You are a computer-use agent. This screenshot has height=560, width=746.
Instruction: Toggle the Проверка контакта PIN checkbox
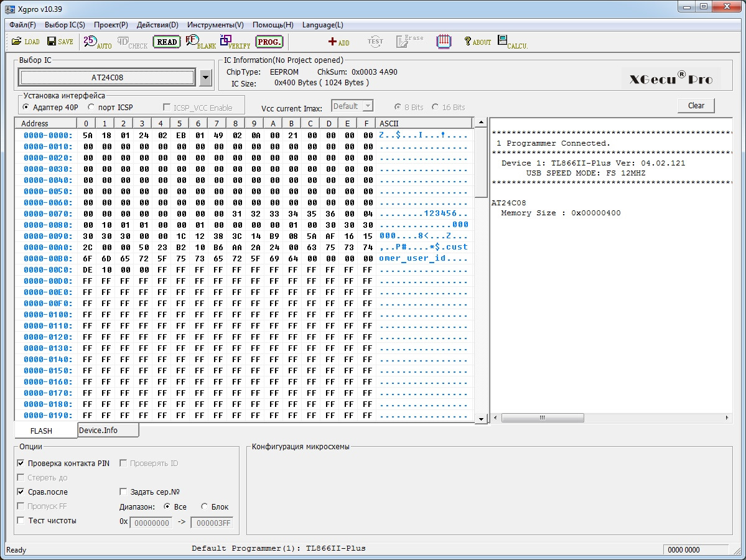pyautogui.click(x=21, y=464)
